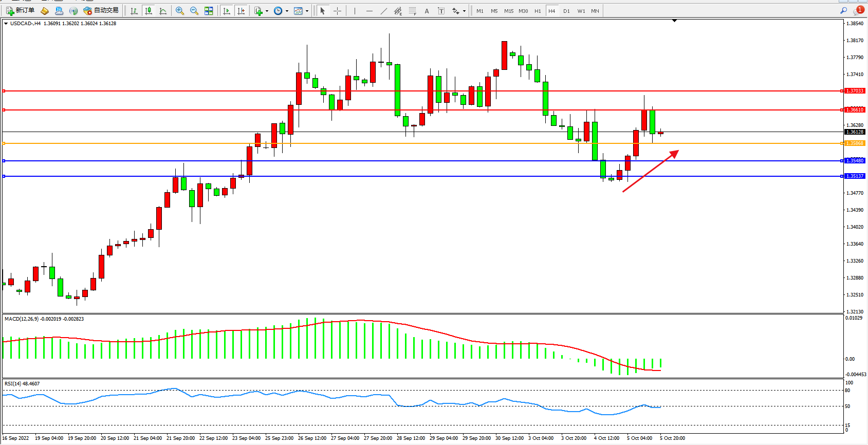Choose the draw trendline tool
868x445 pixels.
pos(384,11)
